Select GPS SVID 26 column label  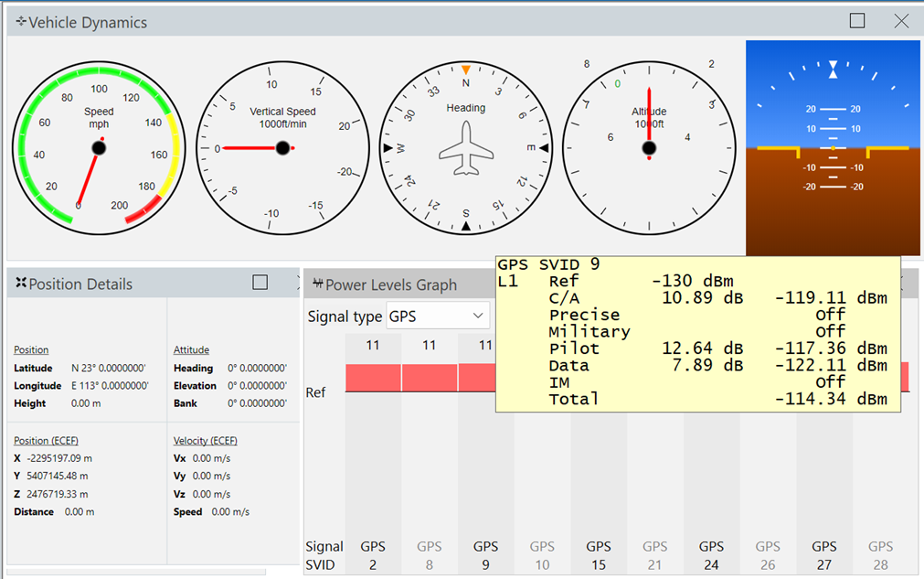[768, 555]
